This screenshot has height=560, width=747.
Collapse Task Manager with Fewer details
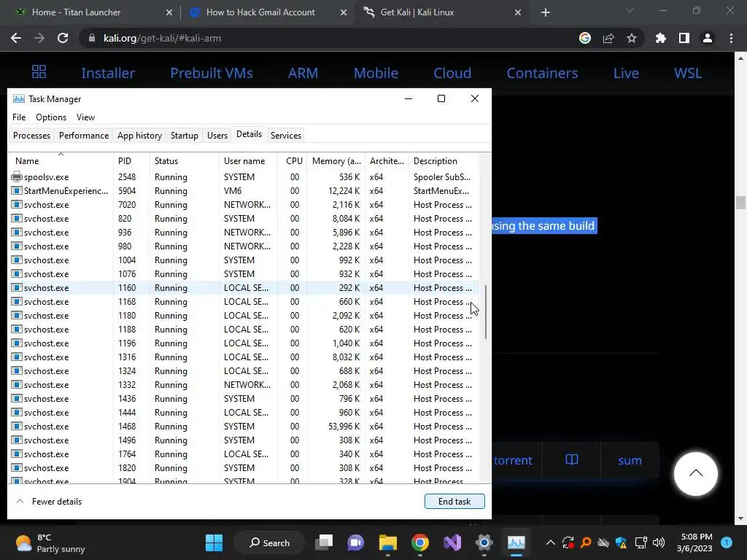click(x=50, y=502)
